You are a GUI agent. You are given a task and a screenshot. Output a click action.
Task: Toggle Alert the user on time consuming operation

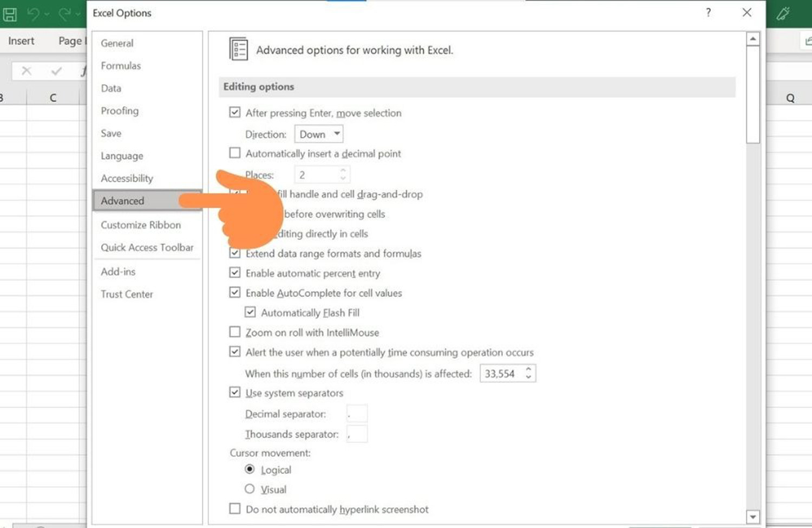coord(235,352)
